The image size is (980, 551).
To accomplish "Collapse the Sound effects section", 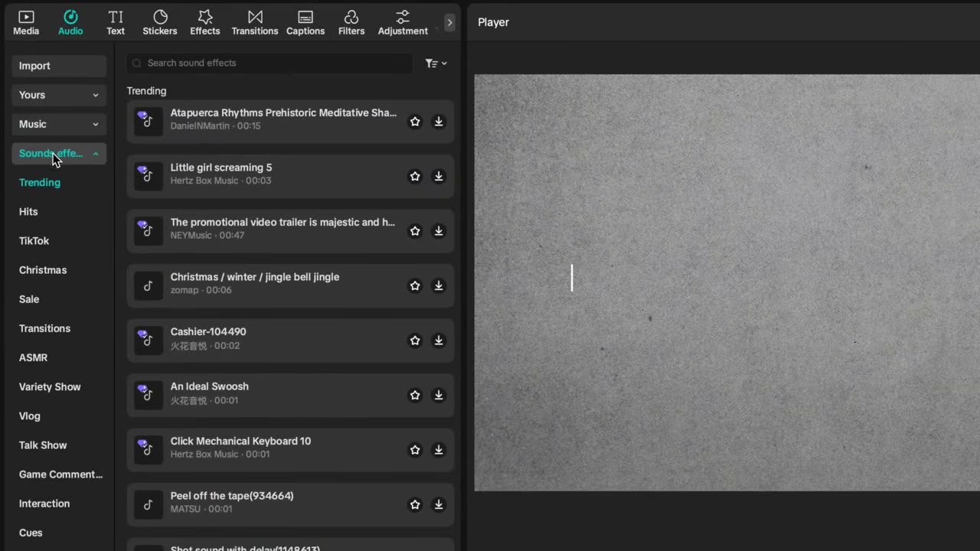I will (x=59, y=153).
